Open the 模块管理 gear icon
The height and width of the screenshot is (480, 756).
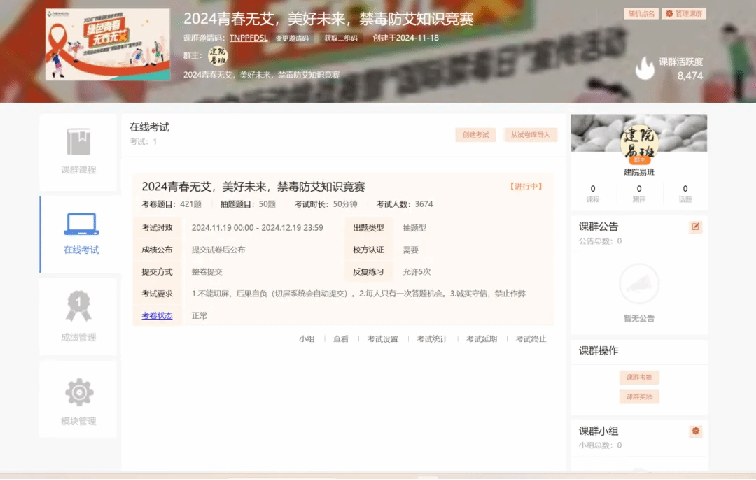[79, 391]
